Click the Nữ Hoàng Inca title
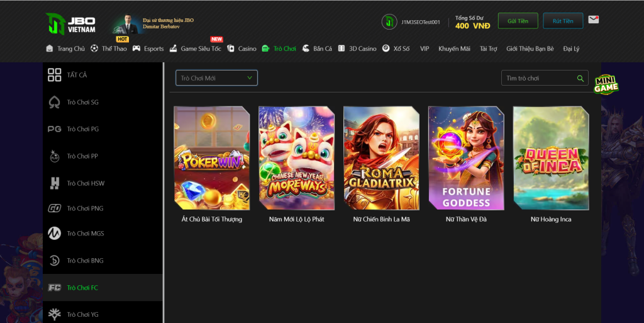 click(551, 220)
